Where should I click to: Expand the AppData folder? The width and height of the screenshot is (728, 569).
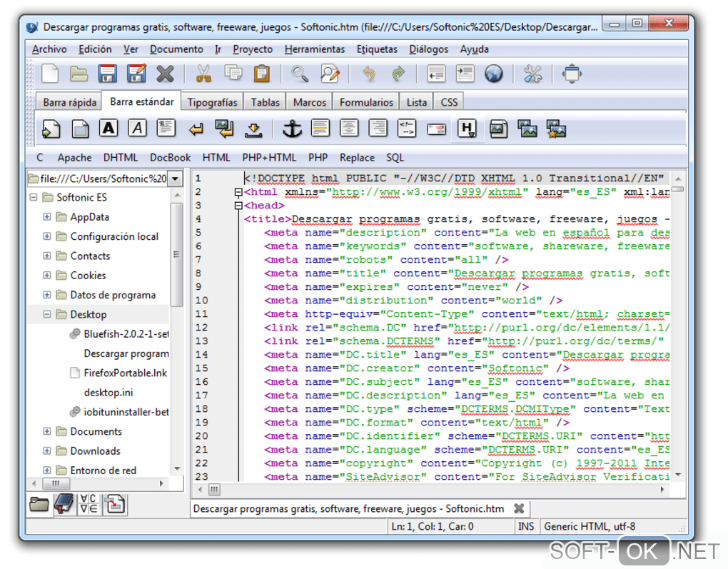click(x=47, y=217)
